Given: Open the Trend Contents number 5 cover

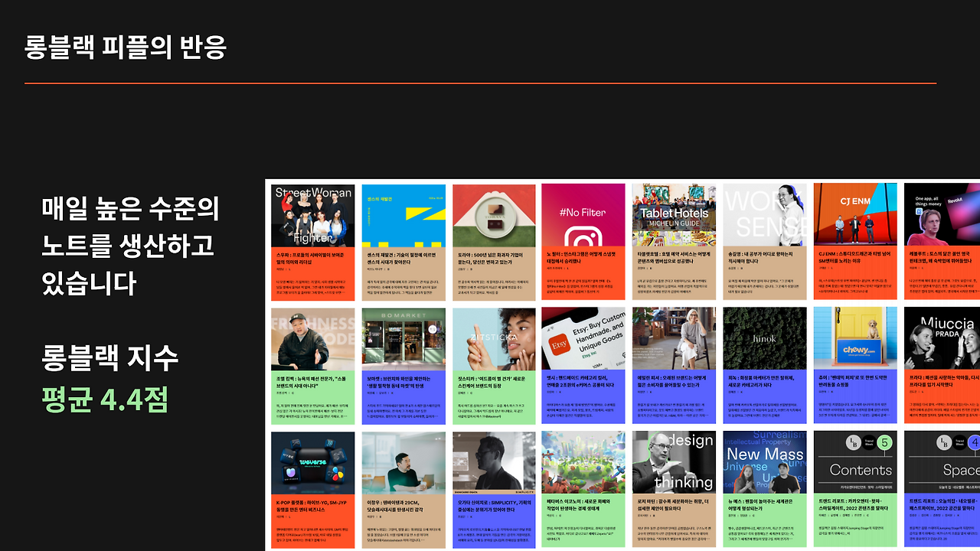Looking at the screenshot, I should (x=855, y=463).
